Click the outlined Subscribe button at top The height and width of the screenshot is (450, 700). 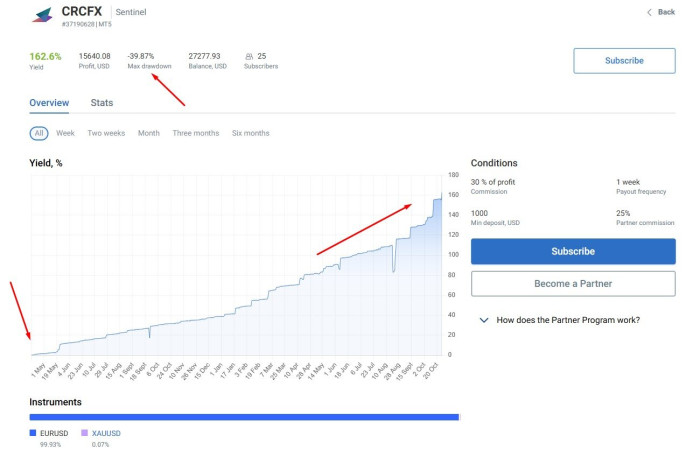624,61
